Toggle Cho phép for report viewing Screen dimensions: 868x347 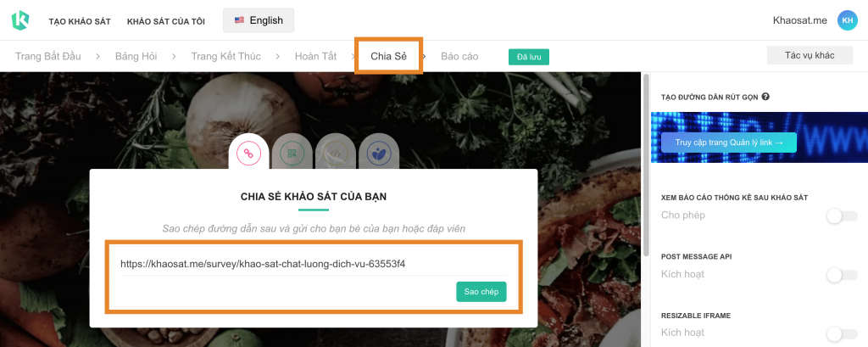coord(842,215)
